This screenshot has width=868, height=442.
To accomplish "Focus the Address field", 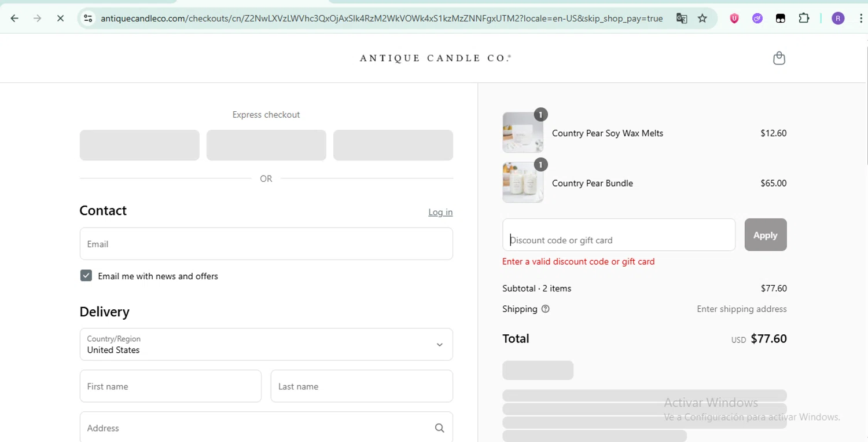I will pyautogui.click(x=266, y=428).
